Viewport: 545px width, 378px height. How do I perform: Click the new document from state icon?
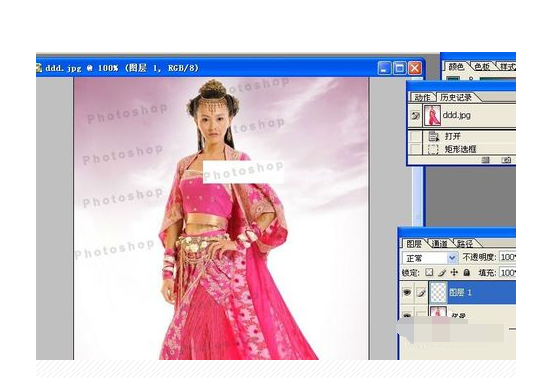pos(486,160)
